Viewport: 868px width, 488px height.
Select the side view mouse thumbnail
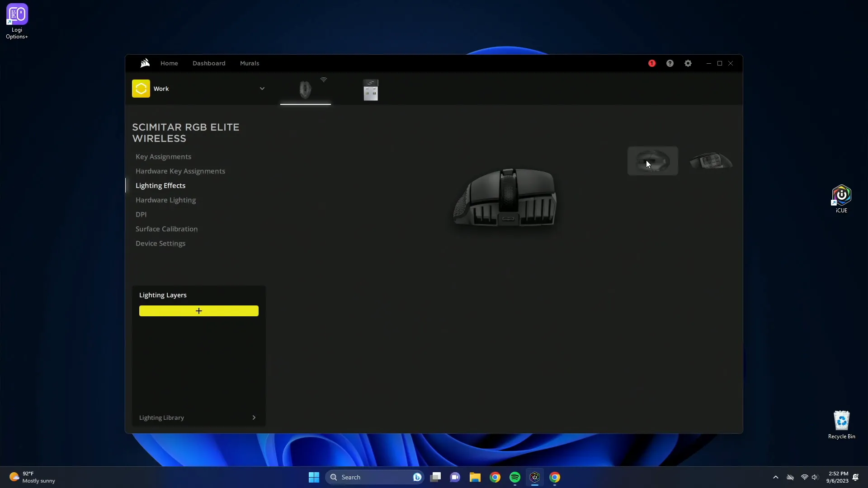(711, 161)
